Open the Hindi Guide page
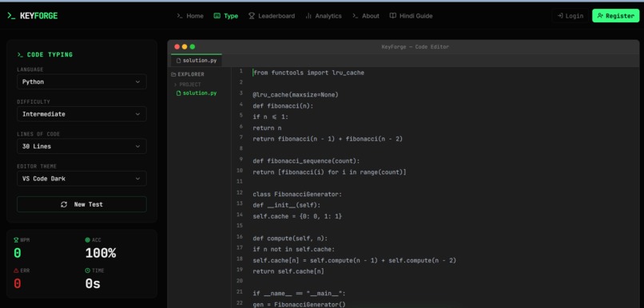The height and width of the screenshot is (308, 644). pyautogui.click(x=411, y=16)
